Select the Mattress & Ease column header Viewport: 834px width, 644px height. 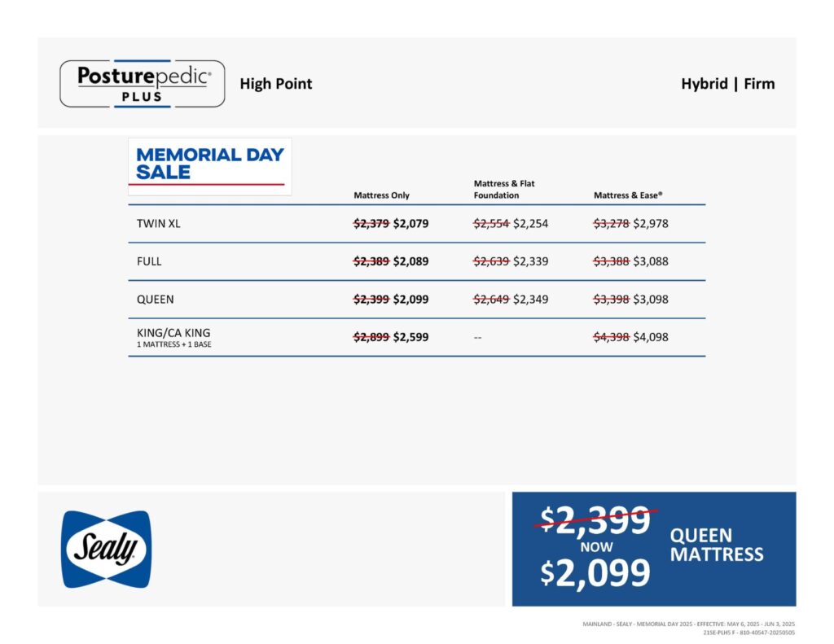(x=628, y=195)
